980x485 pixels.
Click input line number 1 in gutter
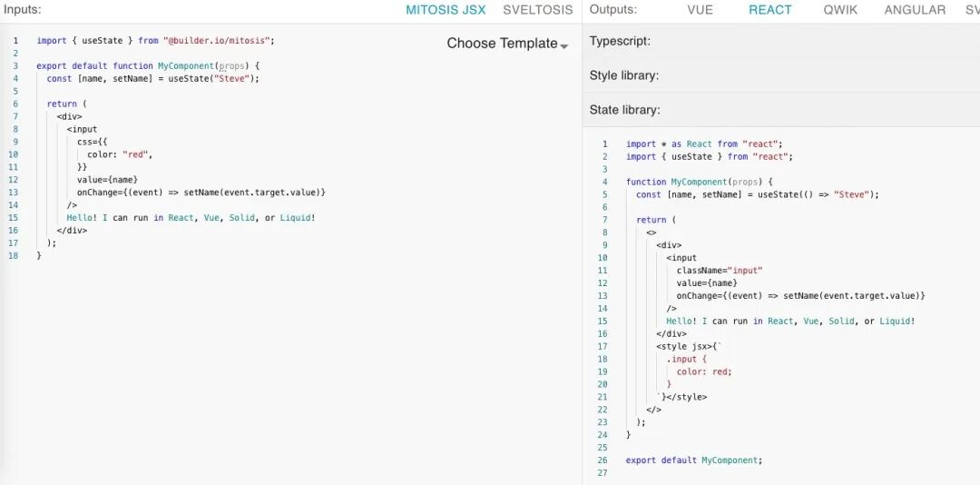click(x=15, y=41)
